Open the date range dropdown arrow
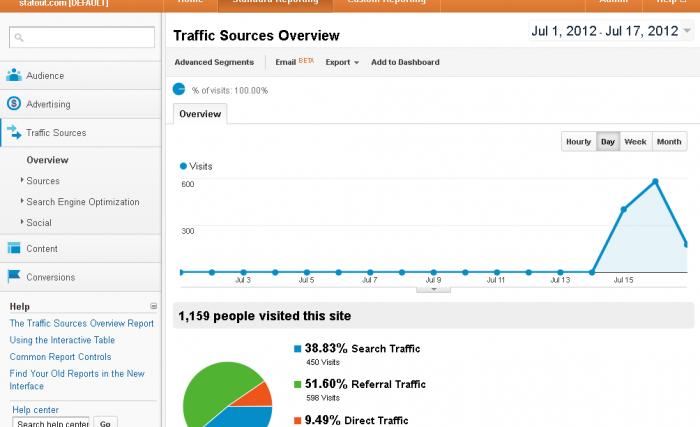Viewport: 700px width, 427px height. coord(688,31)
